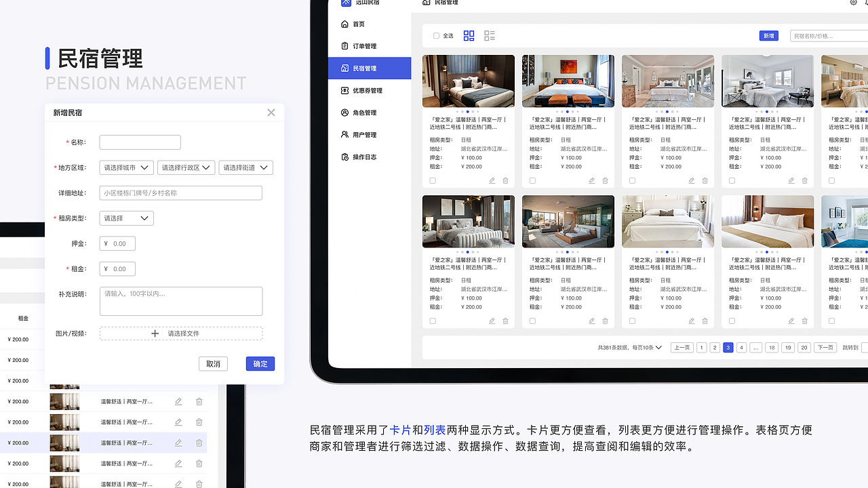Check the third card in bottom row
This screenshot has width=868, height=488.
(x=632, y=321)
